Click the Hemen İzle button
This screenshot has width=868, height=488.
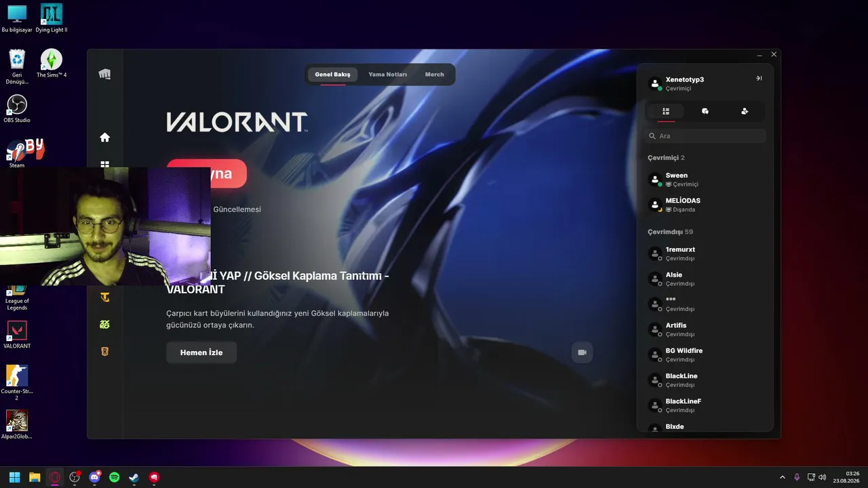point(201,352)
